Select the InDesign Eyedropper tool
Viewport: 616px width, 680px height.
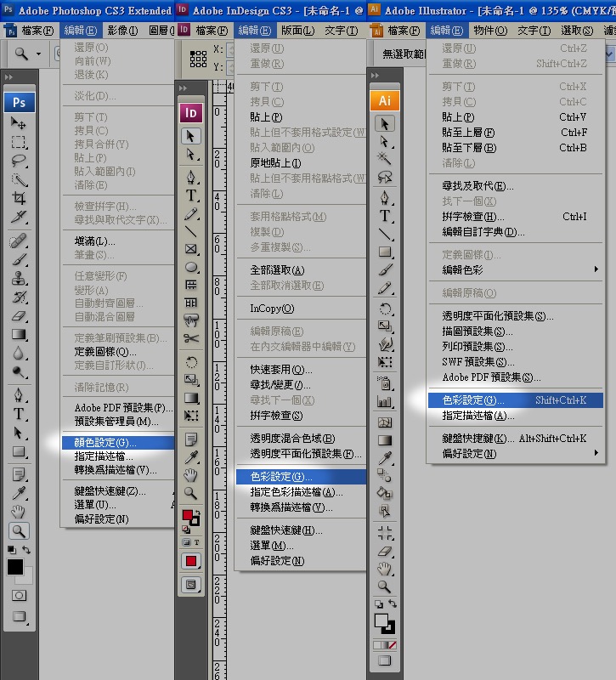(x=190, y=457)
